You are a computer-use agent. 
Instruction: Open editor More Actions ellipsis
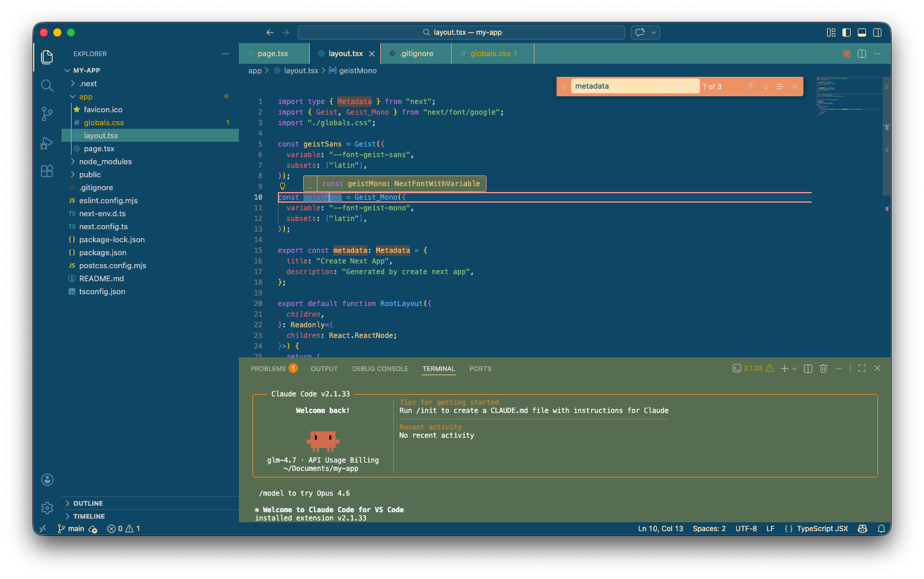click(x=877, y=54)
